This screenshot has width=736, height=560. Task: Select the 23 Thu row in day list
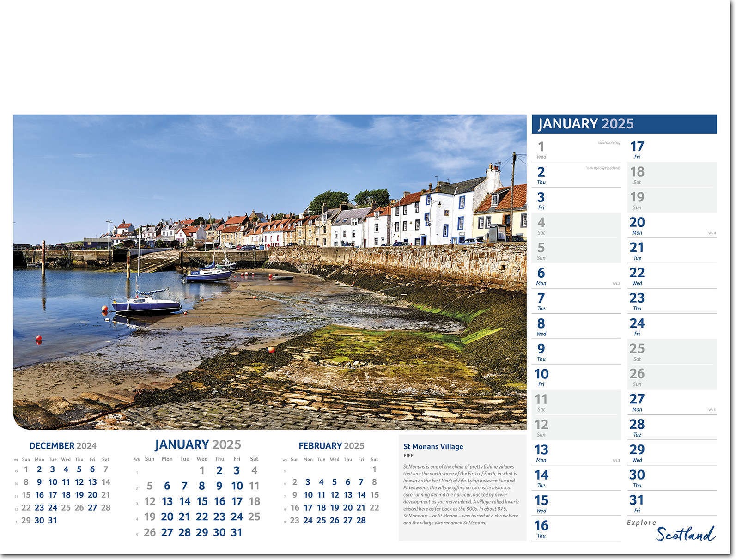tap(672, 301)
